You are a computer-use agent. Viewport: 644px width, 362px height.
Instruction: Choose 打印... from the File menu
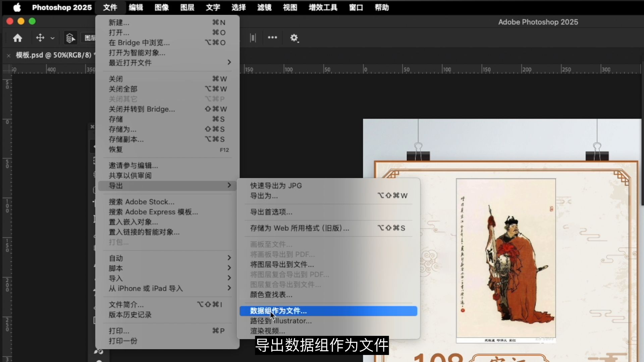point(167,331)
